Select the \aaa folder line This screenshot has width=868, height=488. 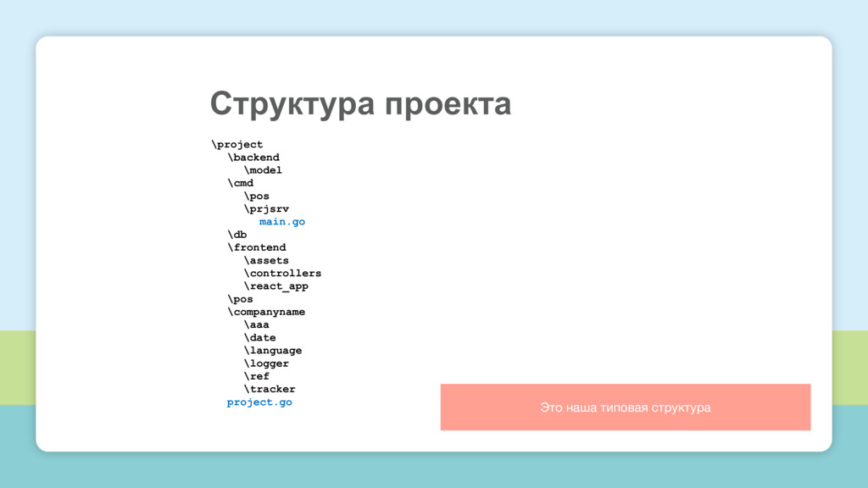pyautogui.click(x=256, y=324)
